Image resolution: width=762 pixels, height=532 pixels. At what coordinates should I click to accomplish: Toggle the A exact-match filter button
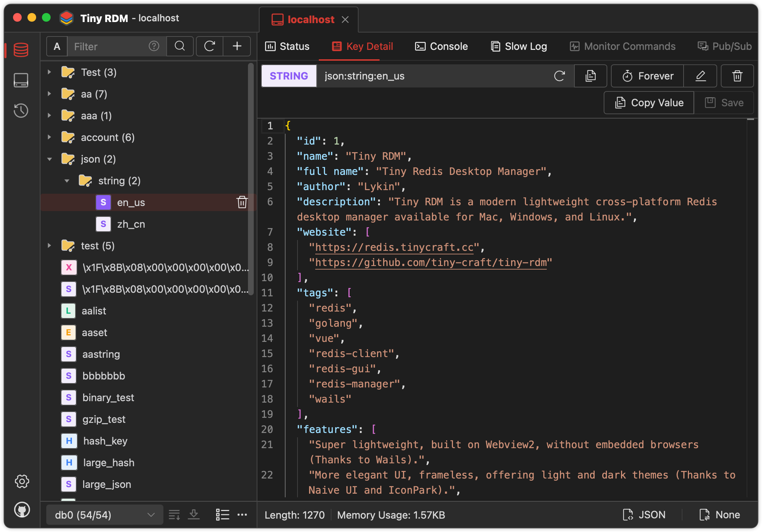(57, 46)
